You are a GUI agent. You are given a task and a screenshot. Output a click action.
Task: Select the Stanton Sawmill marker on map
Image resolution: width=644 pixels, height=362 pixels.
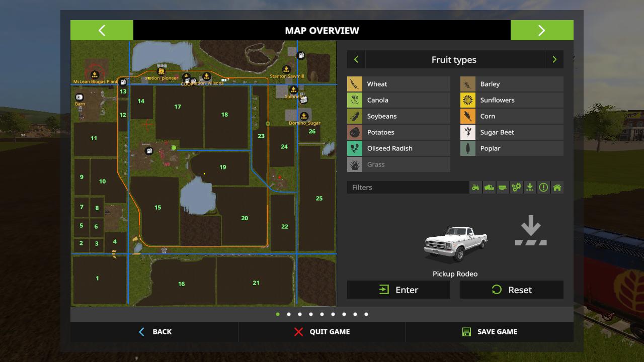coord(286,69)
